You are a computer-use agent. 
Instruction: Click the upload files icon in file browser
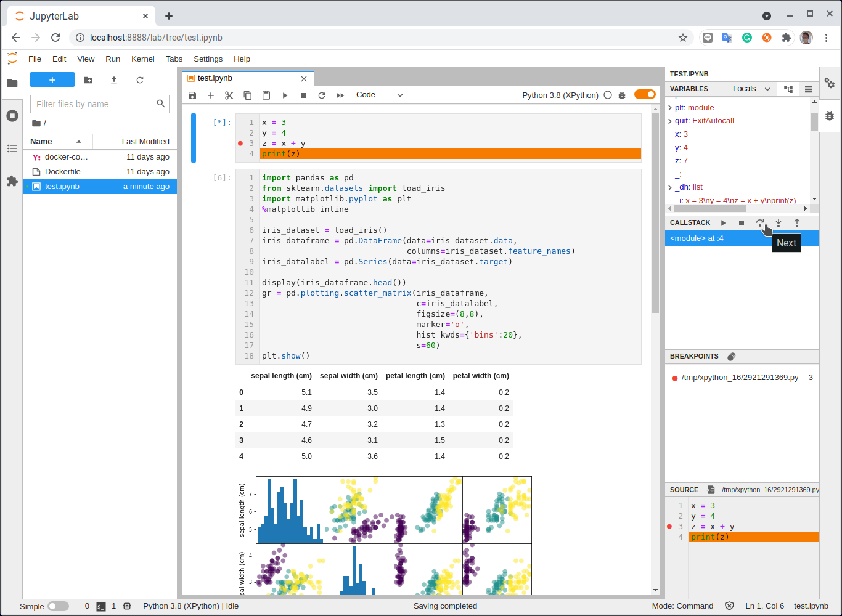(113, 79)
